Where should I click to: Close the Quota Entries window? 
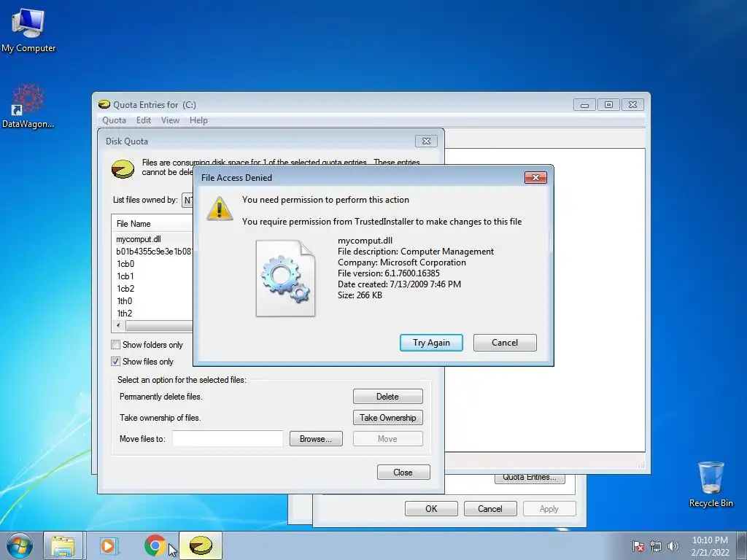point(632,105)
